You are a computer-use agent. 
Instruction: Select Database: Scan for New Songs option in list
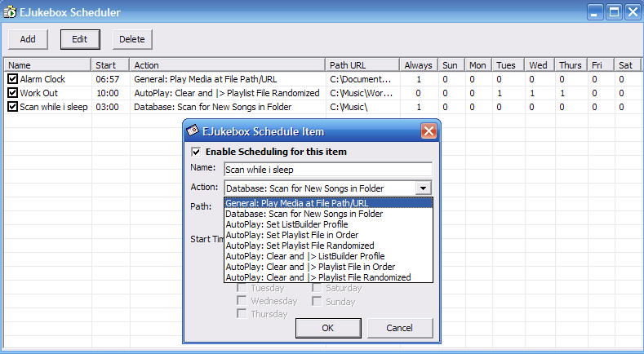pos(328,214)
